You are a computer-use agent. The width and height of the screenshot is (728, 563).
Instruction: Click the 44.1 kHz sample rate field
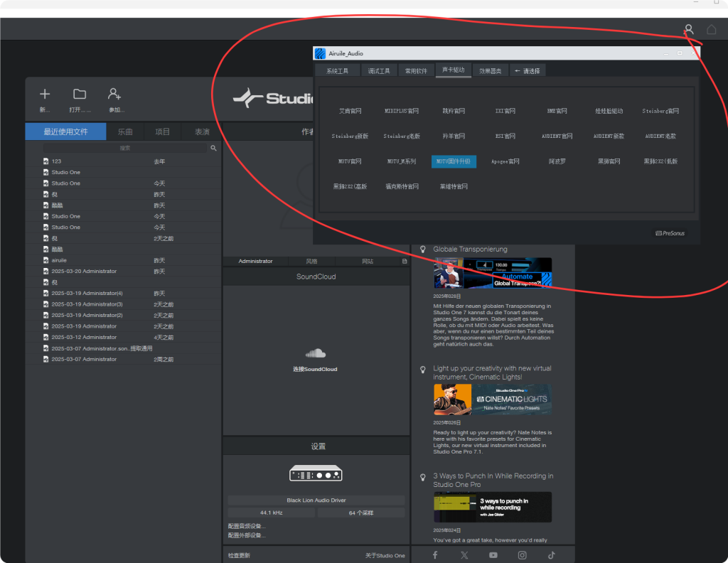pyautogui.click(x=271, y=513)
